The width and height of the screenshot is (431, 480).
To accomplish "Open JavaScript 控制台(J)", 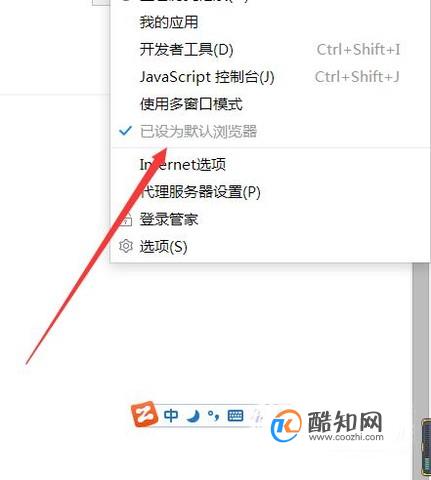I will pyautogui.click(x=270, y=77).
